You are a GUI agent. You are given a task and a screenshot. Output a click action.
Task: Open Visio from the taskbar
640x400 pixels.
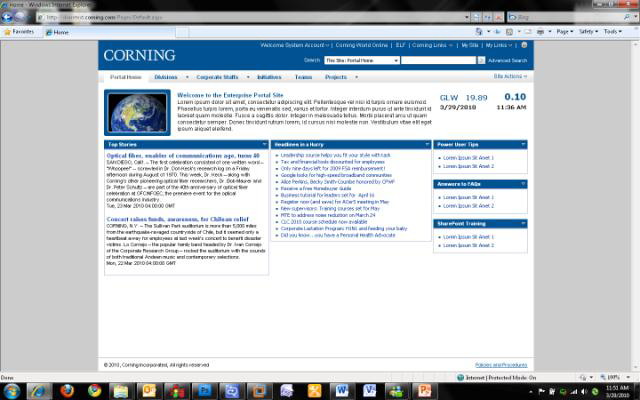[369, 391]
